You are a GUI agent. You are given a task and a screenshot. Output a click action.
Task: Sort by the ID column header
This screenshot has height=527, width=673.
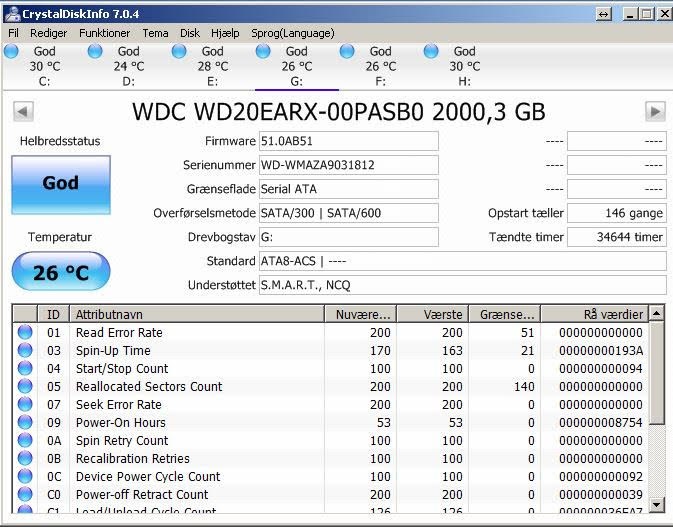click(x=54, y=314)
